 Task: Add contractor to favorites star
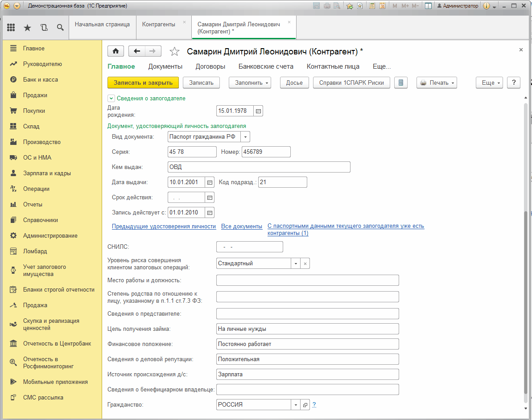[174, 52]
